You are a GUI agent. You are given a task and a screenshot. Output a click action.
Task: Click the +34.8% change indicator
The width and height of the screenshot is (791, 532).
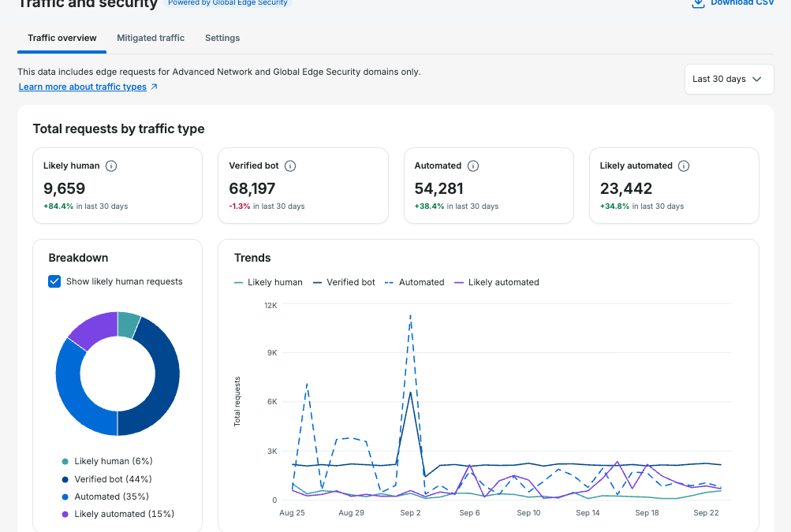(615, 206)
